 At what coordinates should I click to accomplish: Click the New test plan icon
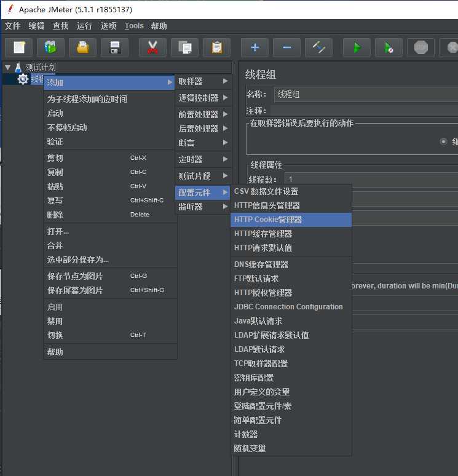click(x=19, y=47)
